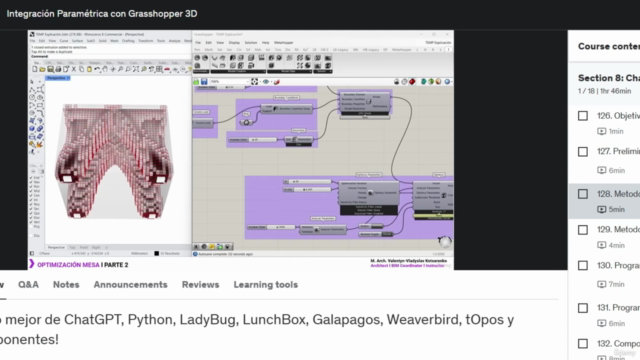Click Rhino's Save toolbar icon

click(50, 69)
